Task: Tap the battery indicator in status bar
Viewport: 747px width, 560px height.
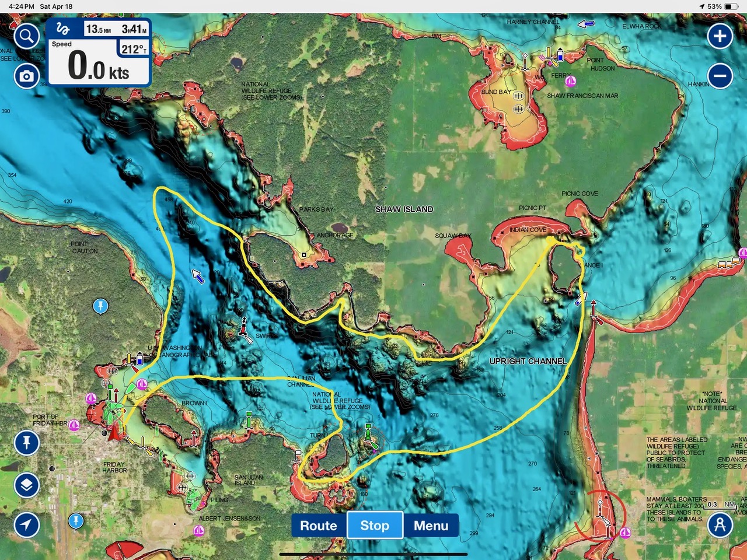Action: coord(731,6)
